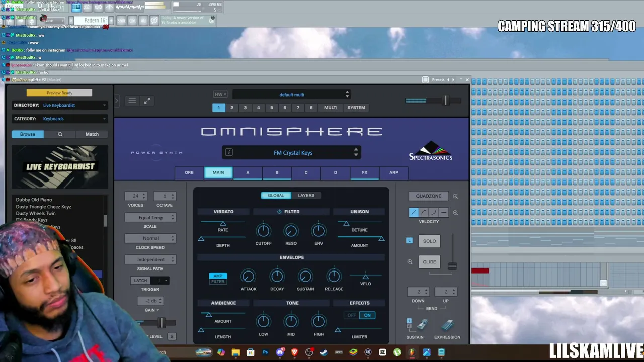
Task: Click the Expression pedal icon
Action: point(447,325)
